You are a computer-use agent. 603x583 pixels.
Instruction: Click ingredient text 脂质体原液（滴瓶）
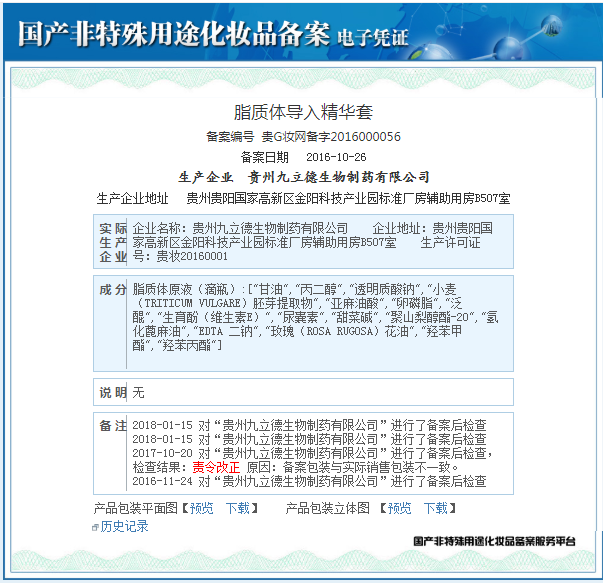pos(187,289)
